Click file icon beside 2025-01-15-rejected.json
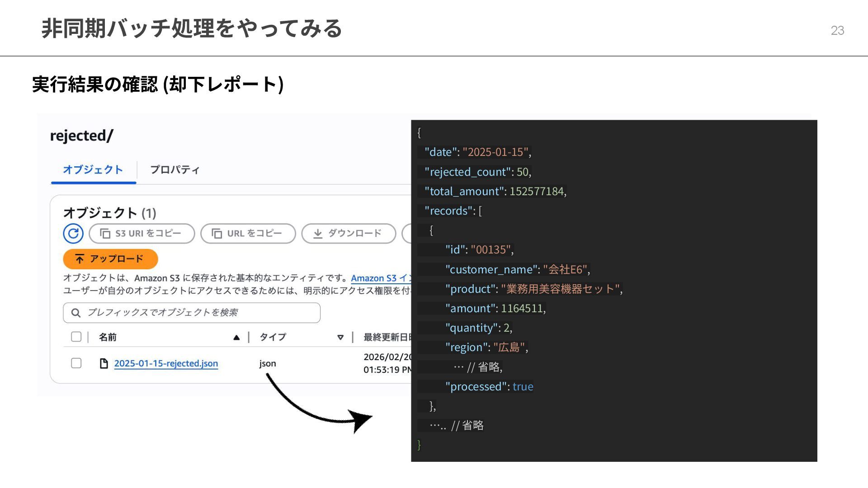 (x=104, y=363)
